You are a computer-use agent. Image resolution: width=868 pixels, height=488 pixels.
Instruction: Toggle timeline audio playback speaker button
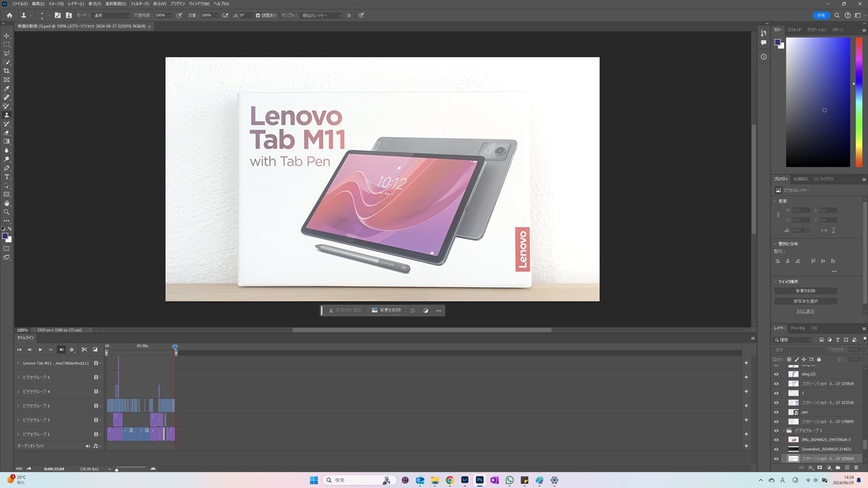61,350
